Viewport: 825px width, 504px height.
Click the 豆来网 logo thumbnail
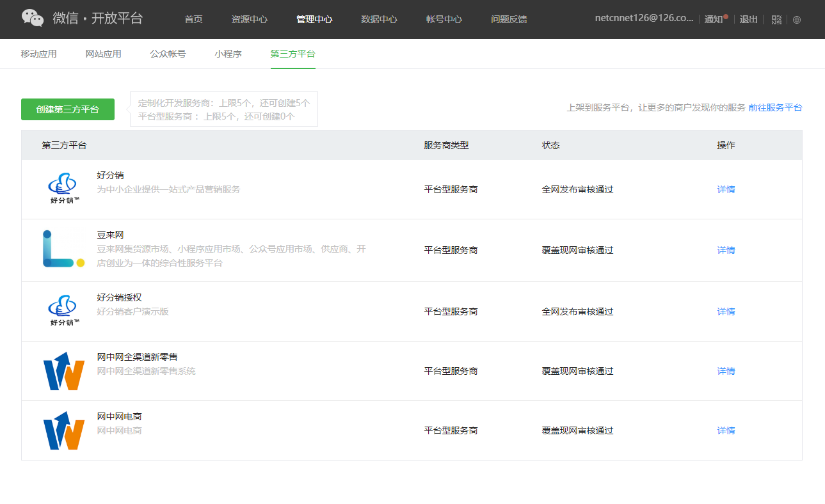[63, 250]
